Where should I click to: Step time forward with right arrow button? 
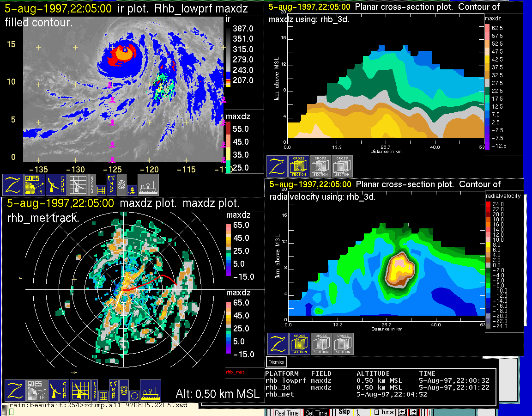coord(414,412)
